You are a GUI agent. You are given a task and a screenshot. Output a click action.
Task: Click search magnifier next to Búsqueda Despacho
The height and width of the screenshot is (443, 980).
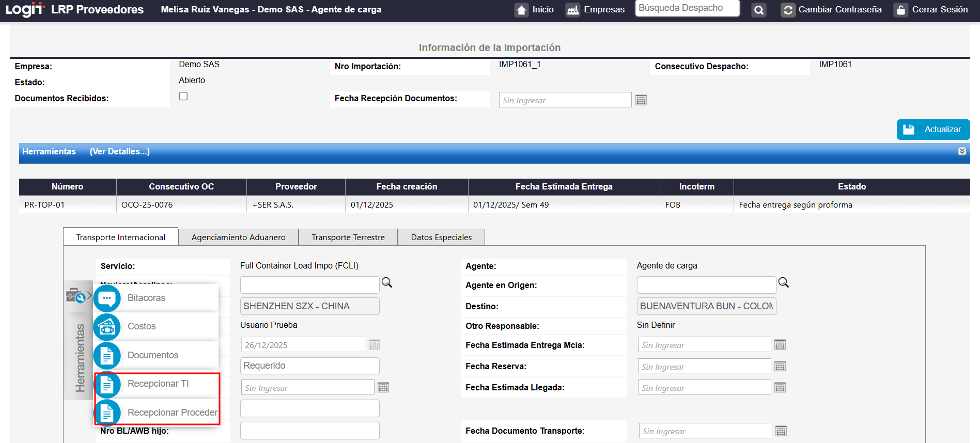click(758, 10)
